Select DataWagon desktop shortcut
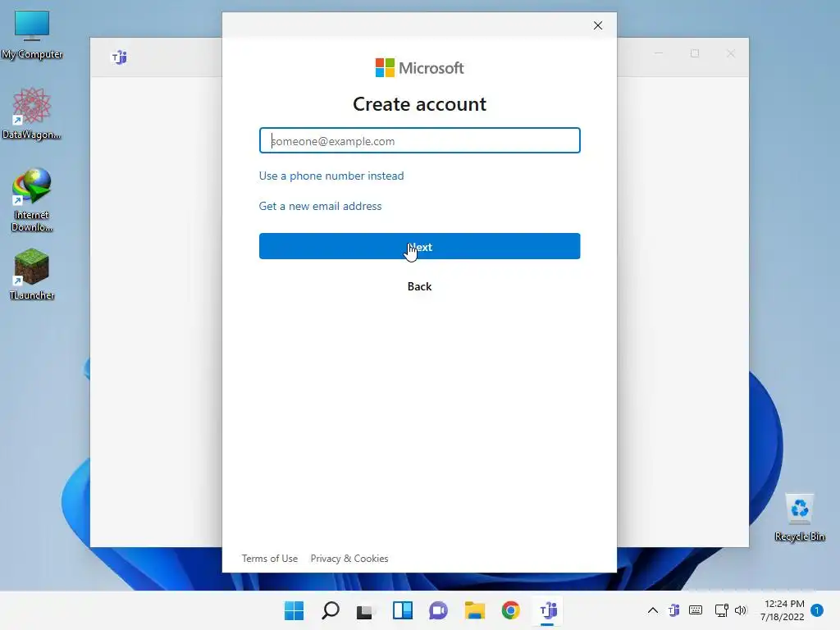Screen dimensions: 840x630 (32, 113)
